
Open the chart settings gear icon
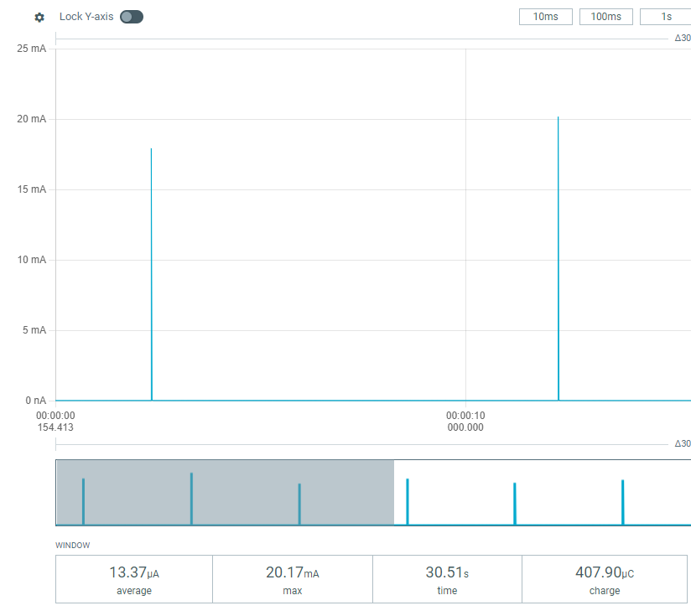39,18
